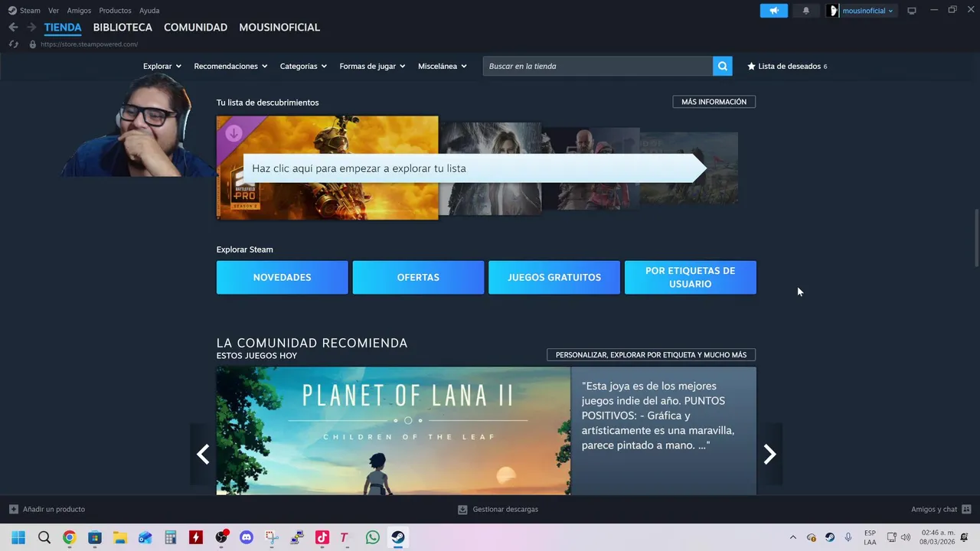Open the Ver menu
The width and height of the screenshot is (980, 551).
[x=54, y=11]
